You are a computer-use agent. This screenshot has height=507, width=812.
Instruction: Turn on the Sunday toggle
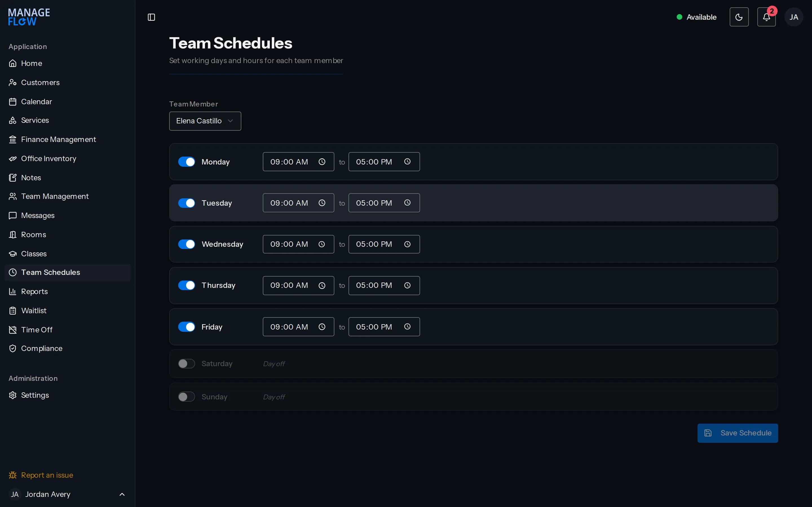point(187,397)
